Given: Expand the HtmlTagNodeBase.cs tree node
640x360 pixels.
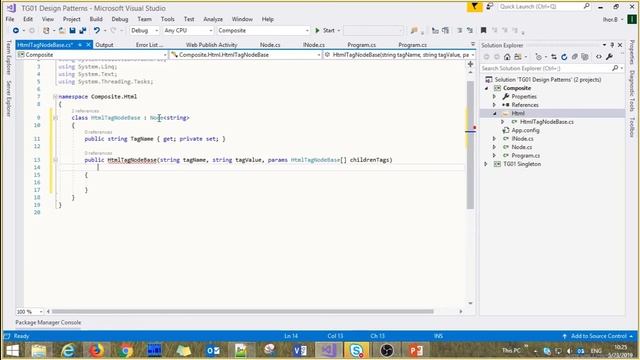Looking at the screenshot, I should tap(503, 122).
